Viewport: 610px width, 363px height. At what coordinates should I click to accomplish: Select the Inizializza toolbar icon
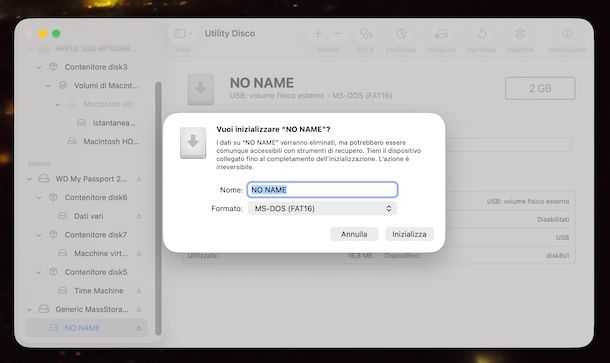coord(441,34)
